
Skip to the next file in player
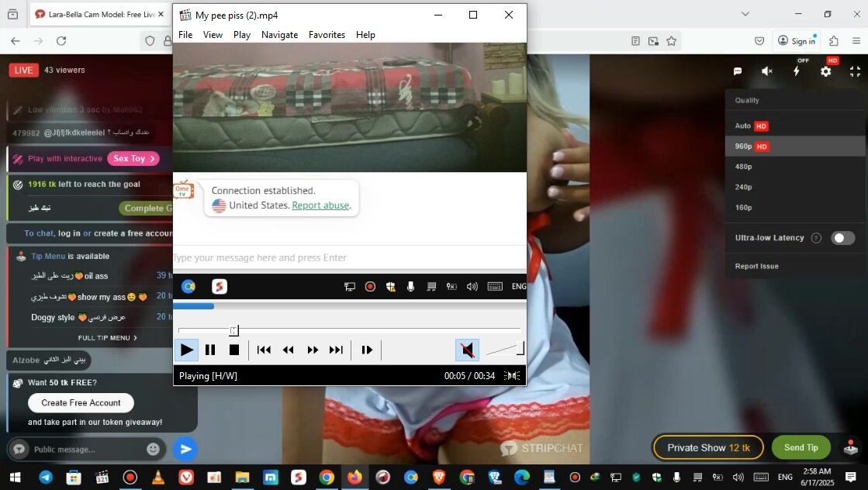(x=336, y=350)
